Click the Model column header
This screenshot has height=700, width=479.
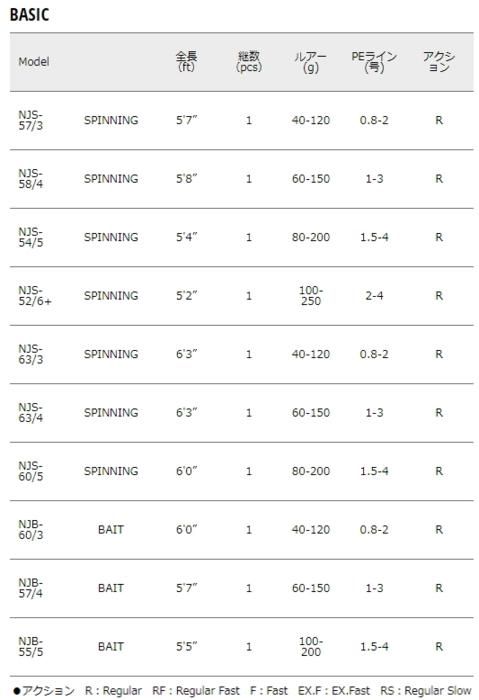coord(33,62)
